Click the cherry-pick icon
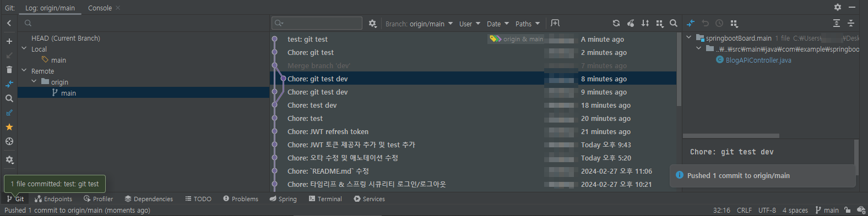The width and height of the screenshot is (868, 216). 631,23
